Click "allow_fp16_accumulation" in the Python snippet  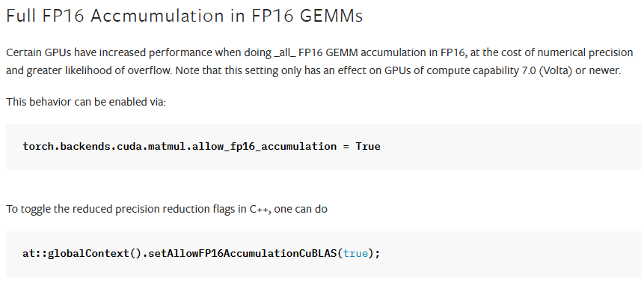coord(264,146)
